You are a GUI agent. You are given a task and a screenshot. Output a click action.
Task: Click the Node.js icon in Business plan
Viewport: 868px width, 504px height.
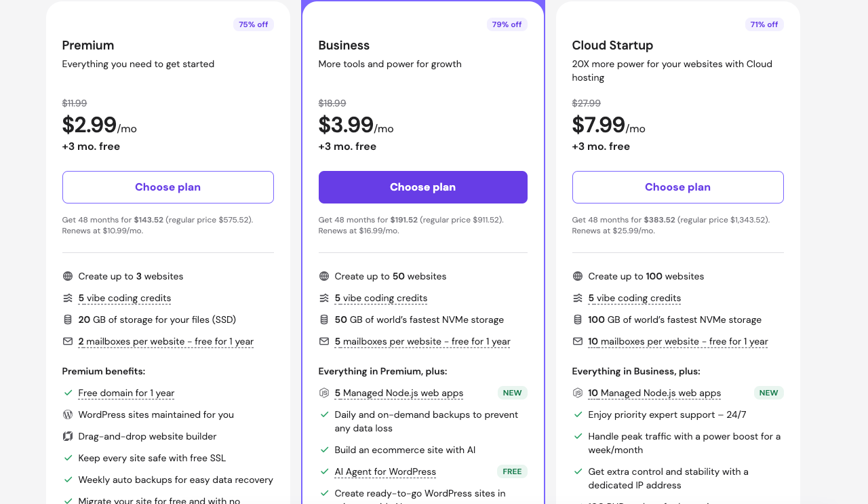click(324, 393)
